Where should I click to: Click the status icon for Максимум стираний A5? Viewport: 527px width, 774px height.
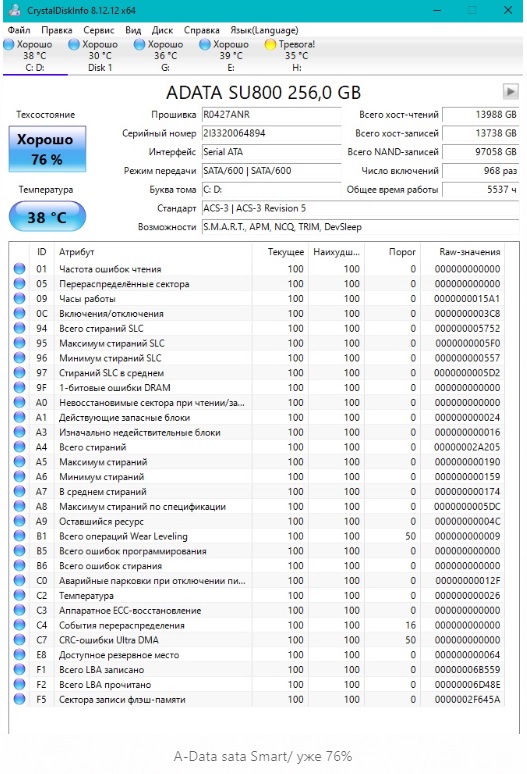[x=19, y=462]
